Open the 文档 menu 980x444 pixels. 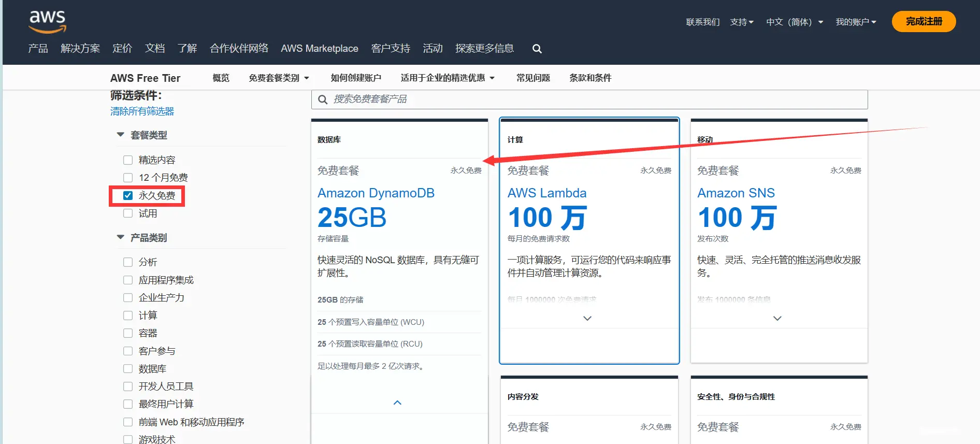point(155,48)
